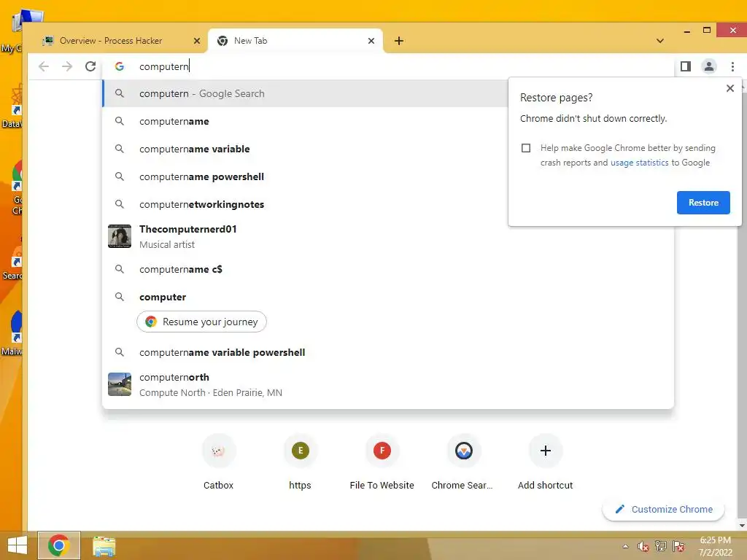
Task: Click the Customize Chrome button
Action: coord(664,510)
